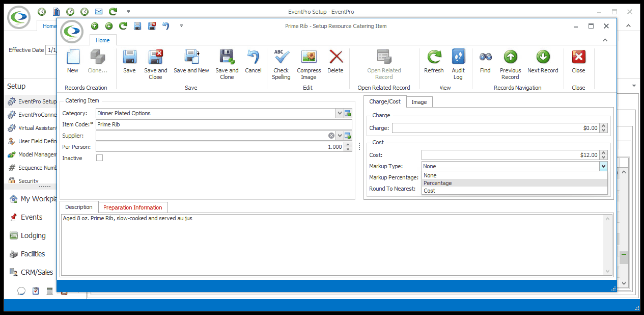The image size is (644, 315).
Task: Collapse the Markup Type dropdown
Action: [x=603, y=166]
